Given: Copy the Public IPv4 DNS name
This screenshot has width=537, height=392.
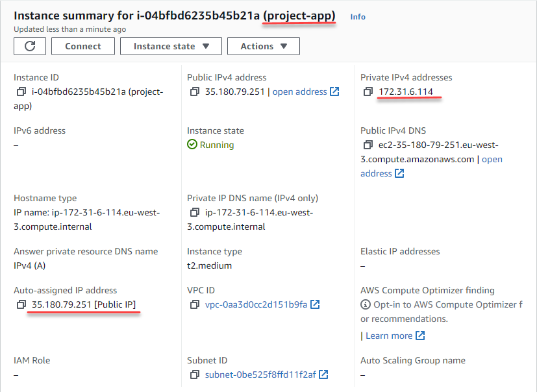Looking at the screenshot, I should click(368, 145).
